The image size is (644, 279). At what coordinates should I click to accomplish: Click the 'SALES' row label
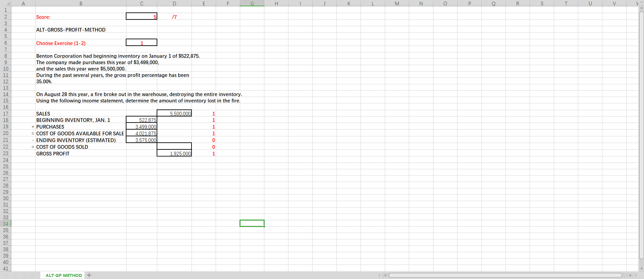click(x=43, y=113)
